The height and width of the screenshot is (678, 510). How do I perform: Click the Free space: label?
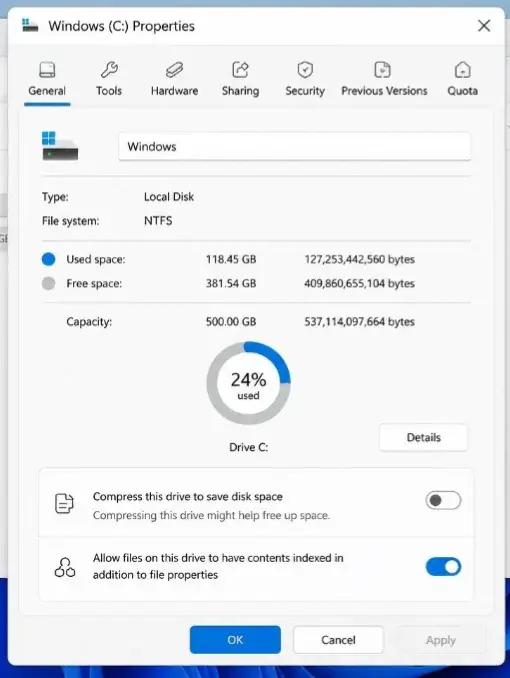click(94, 284)
